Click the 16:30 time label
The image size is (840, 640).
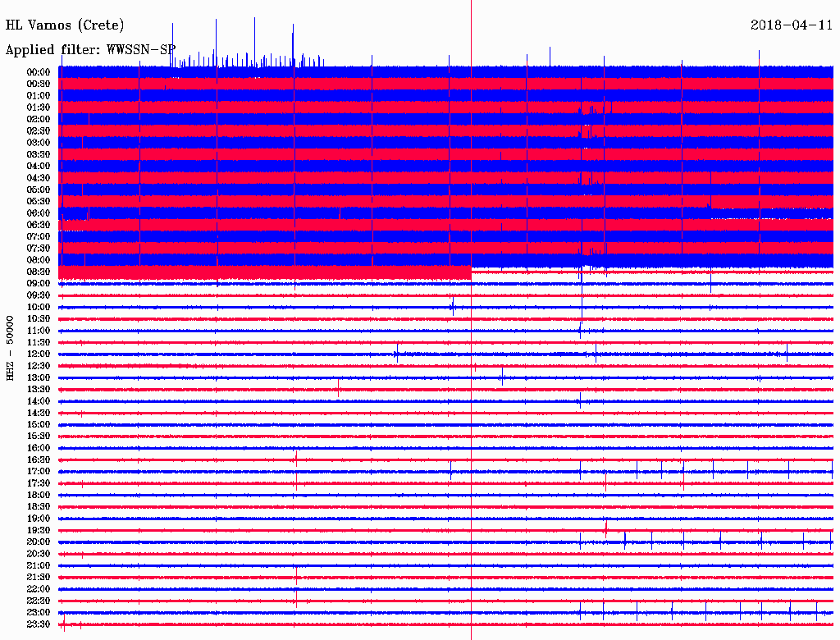tap(39, 460)
